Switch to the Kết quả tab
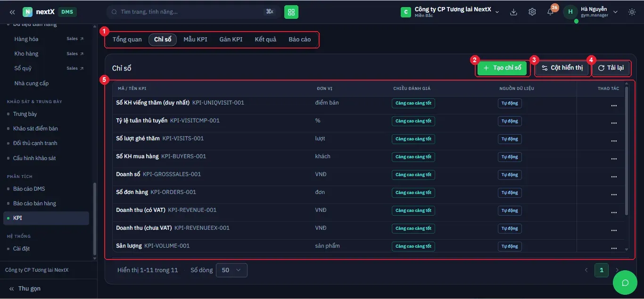 [x=265, y=40]
